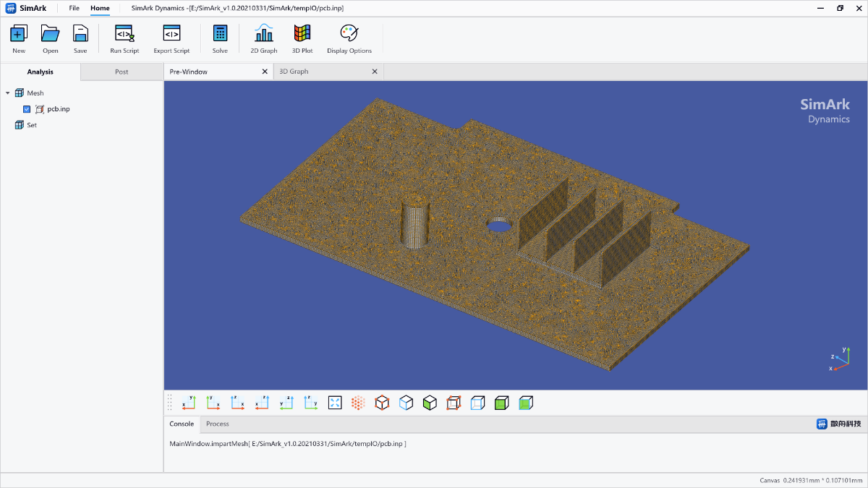Set view with z up, x left
Viewport: 868px width, 488px height.
point(261,403)
